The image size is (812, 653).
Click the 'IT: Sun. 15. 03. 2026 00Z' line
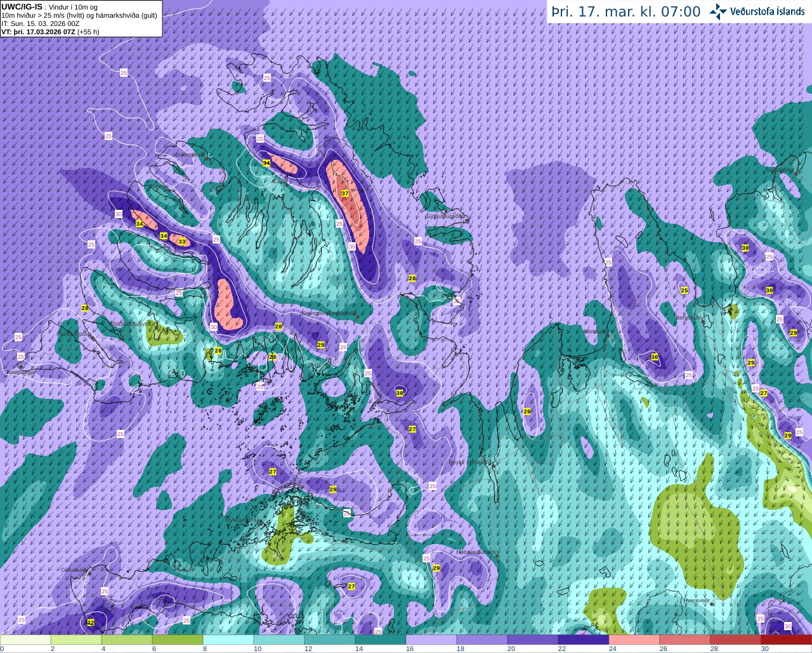click(41, 23)
